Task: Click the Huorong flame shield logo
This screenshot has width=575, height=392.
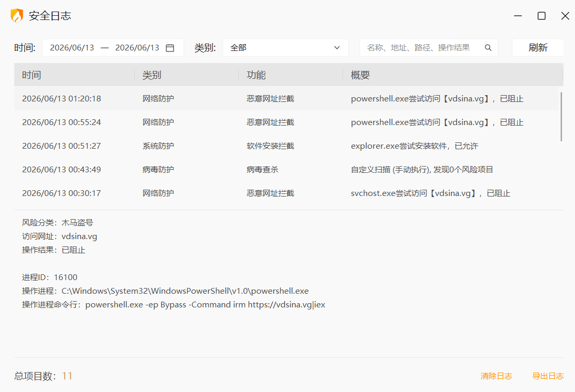Action: tap(17, 16)
